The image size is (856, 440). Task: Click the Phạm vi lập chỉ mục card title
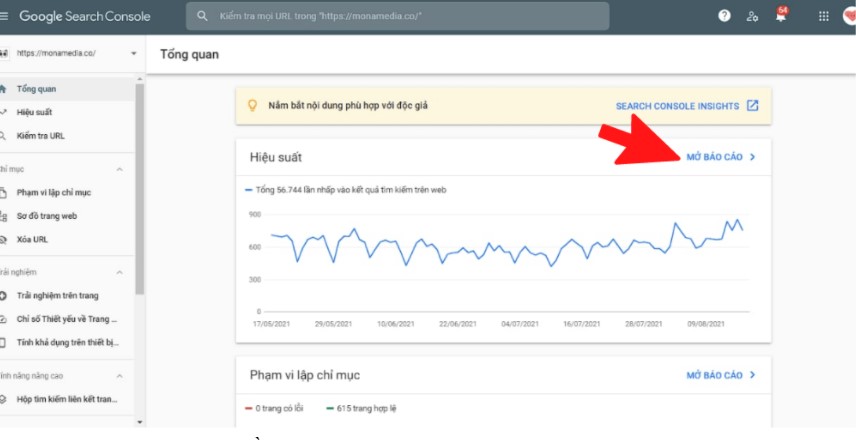(305, 376)
